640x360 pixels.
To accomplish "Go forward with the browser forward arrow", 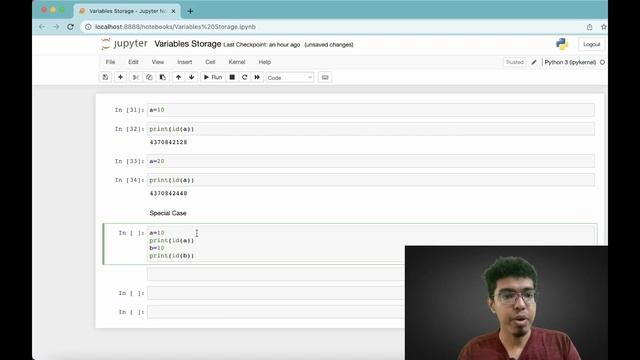I will point(56,27).
